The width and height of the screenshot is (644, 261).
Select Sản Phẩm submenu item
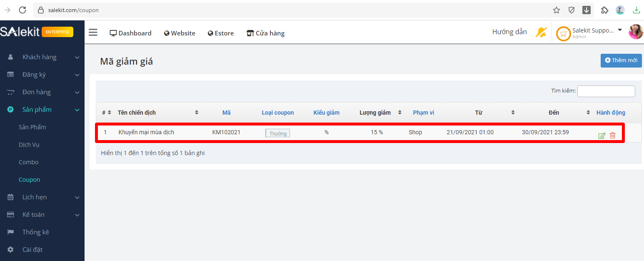tap(32, 127)
